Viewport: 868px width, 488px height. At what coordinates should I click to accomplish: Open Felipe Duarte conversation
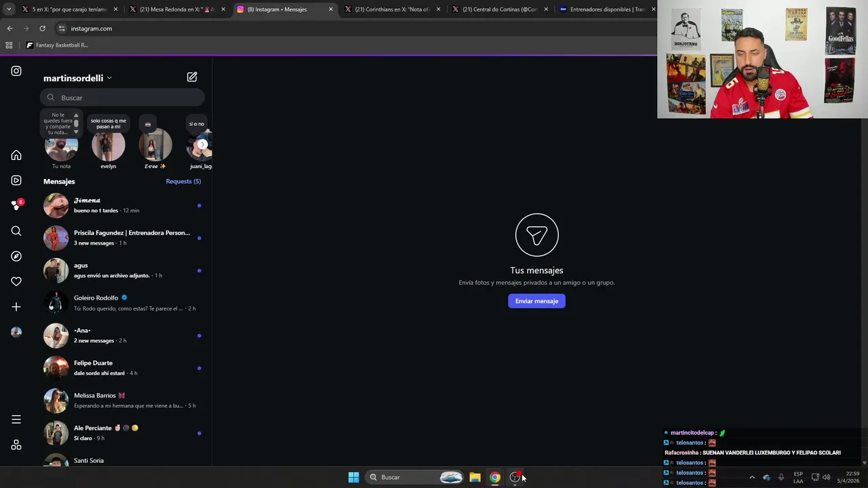click(122, 368)
